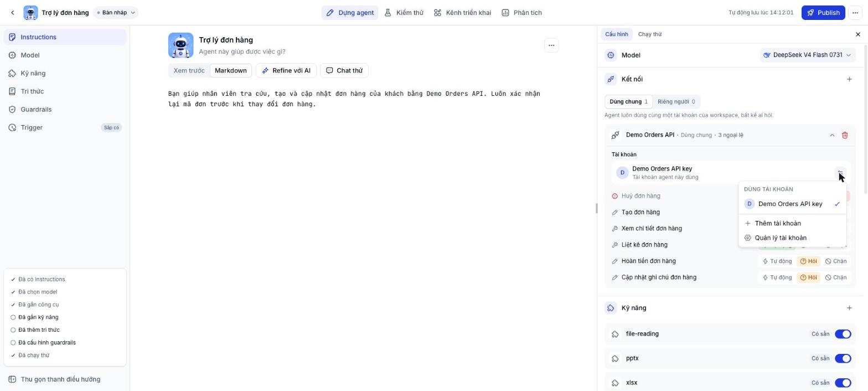Viewport: 868px width, 391px height.
Task: Click the pptx skill puzzle icon
Action: click(615, 358)
